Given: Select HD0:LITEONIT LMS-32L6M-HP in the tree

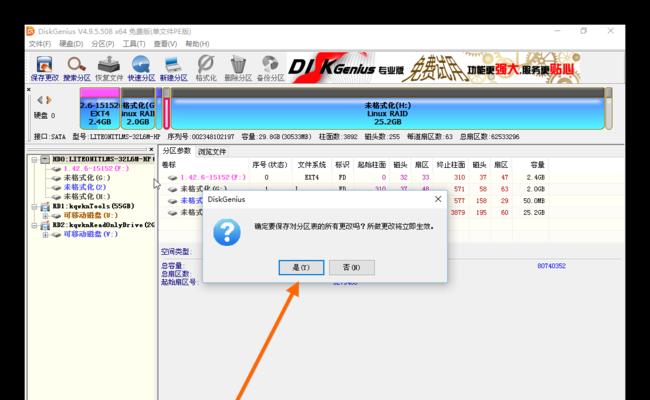Looking at the screenshot, I should tap(103, 159).
